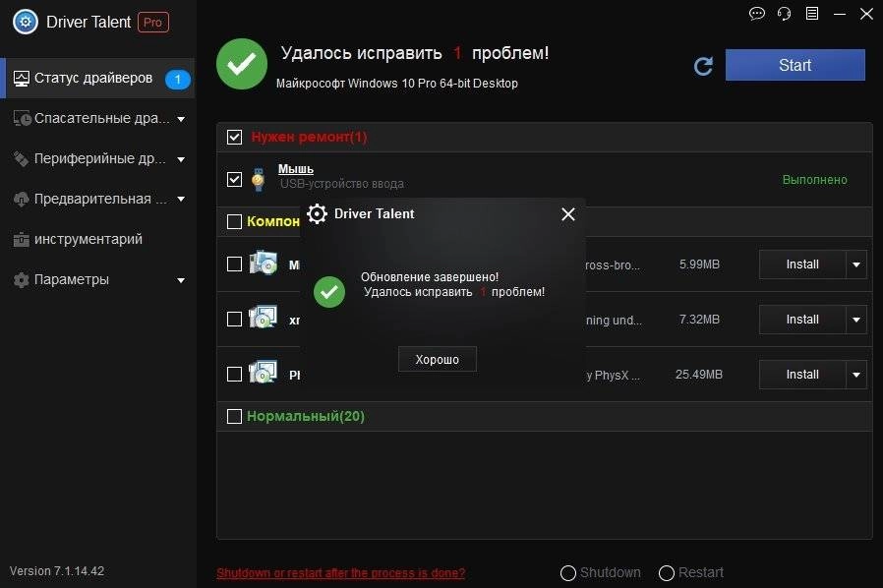Viewport: 883px width, 588px height.
Task: Open the 'инструментарий' sidebar section
Action: (97, 239)
